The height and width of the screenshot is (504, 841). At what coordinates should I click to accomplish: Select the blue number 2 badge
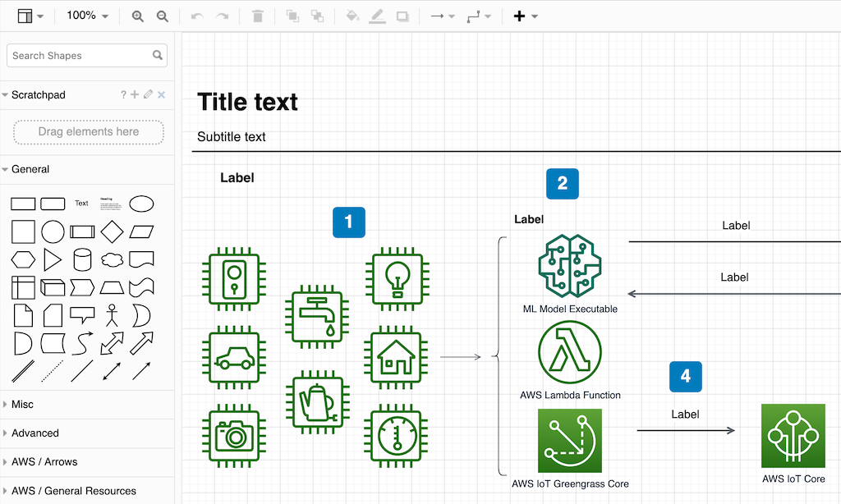(562, 184)
